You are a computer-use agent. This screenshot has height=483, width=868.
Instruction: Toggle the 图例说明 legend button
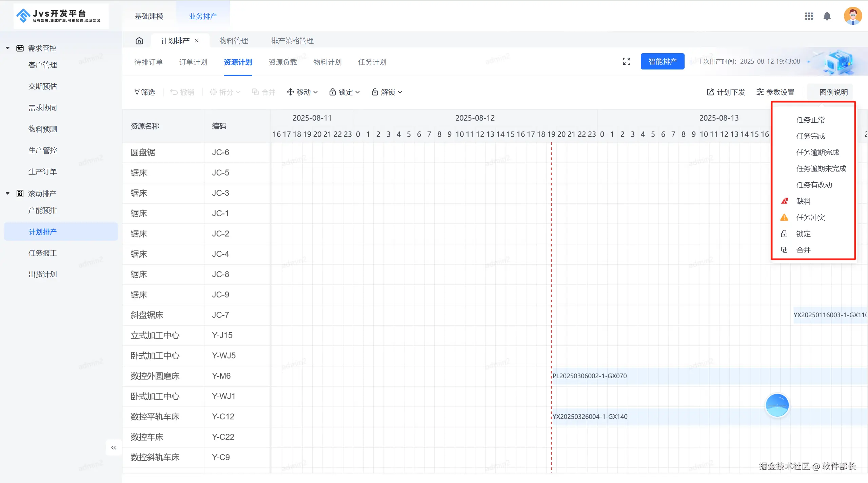(x=833, y=92)
